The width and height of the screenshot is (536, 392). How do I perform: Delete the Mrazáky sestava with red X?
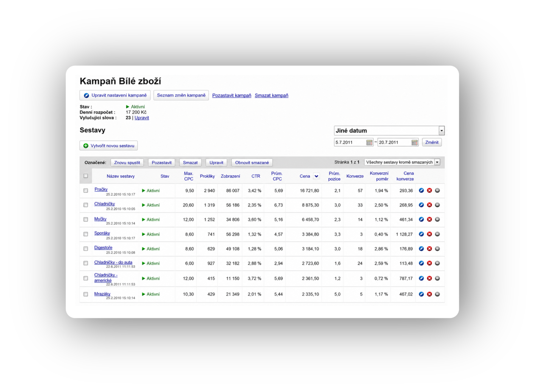(429, 294)
